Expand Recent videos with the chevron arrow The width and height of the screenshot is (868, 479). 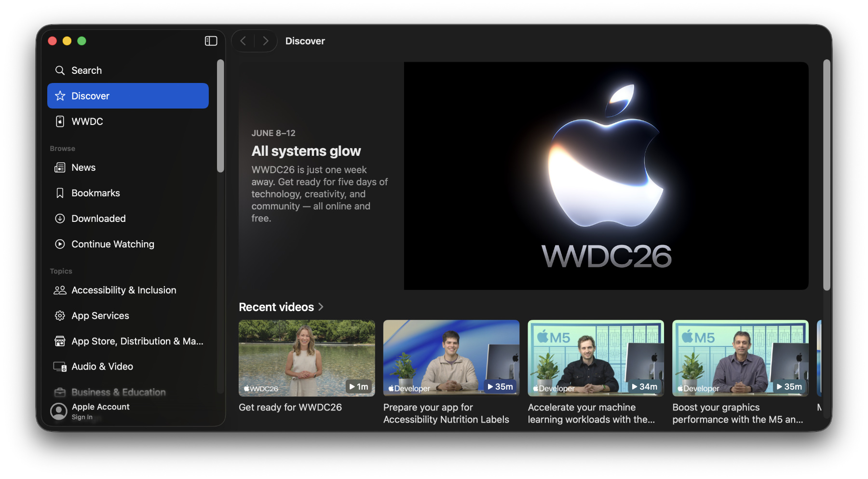pyautogui.click(x=321, y=307)
